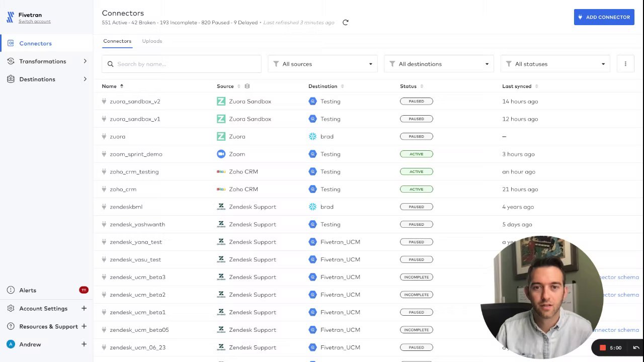The height and width of the screenshot is (362, 644).
Task: Click the alerts count badge
Action: [x=84, y=290]
